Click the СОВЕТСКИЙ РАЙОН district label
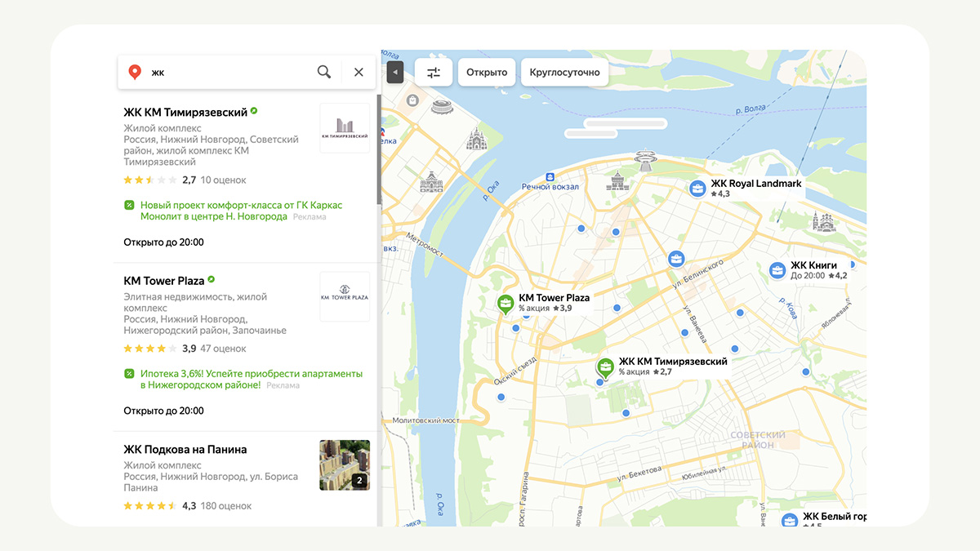The image size is (980, 551). pos(758,440)
